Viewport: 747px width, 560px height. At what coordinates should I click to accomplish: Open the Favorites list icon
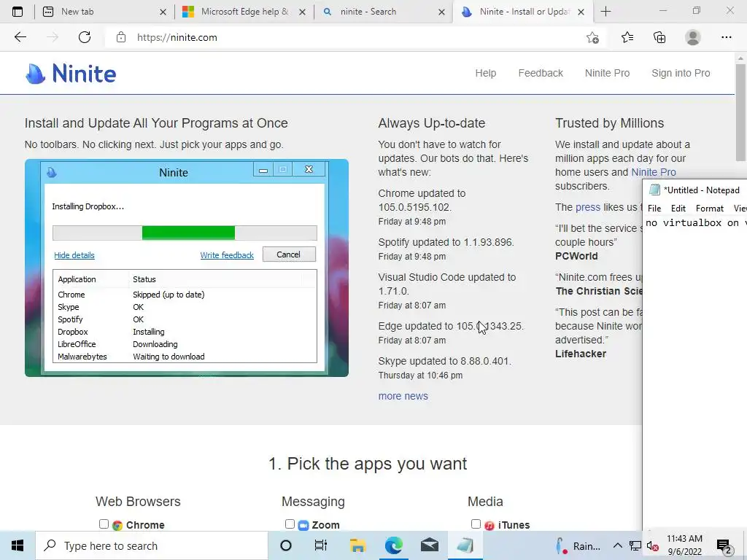point(627,37)
